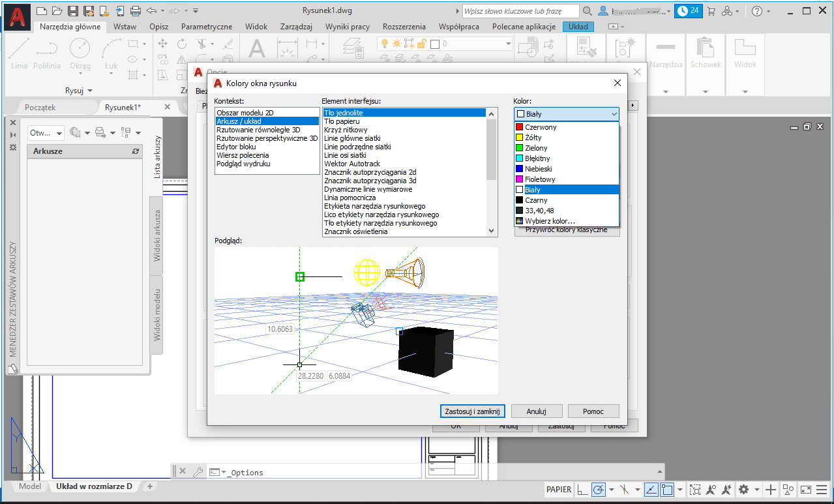Image resolution: width=834 pixels, height=504 pixels.
Task: Select the Łuk arc tool
Action: tap(111, 53)
